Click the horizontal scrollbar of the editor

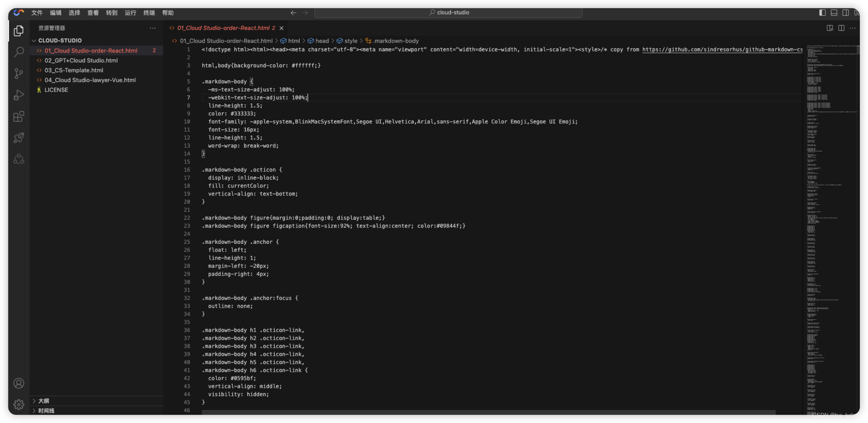click(489, 412)
